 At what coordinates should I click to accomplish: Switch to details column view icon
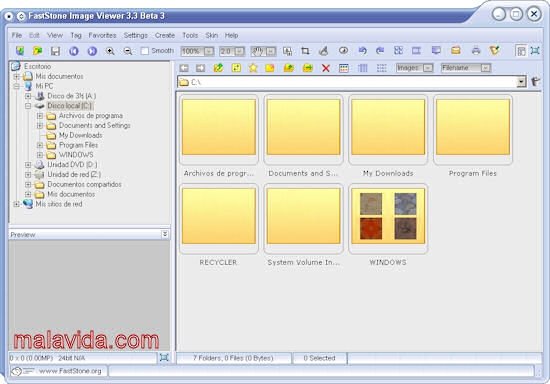tap(362, 68)
